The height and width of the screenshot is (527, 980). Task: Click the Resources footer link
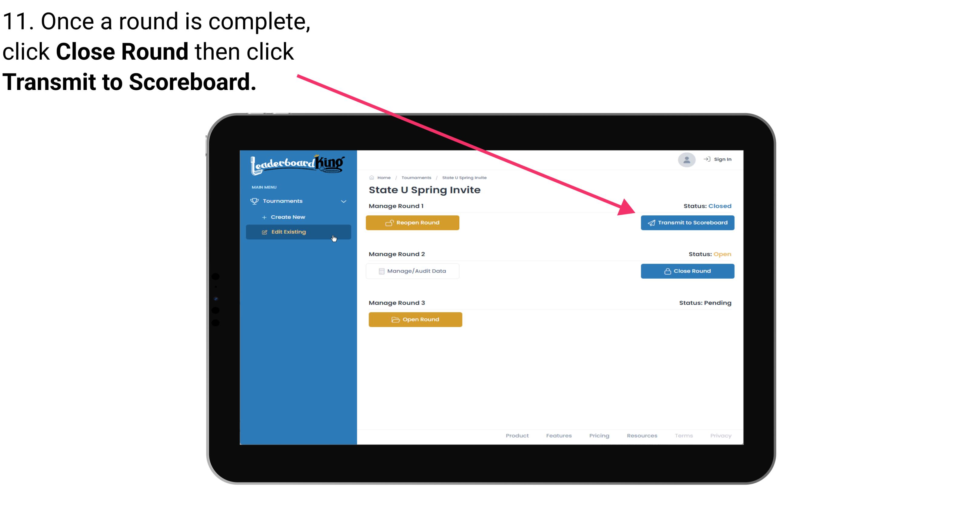click(x=642, y=436)
